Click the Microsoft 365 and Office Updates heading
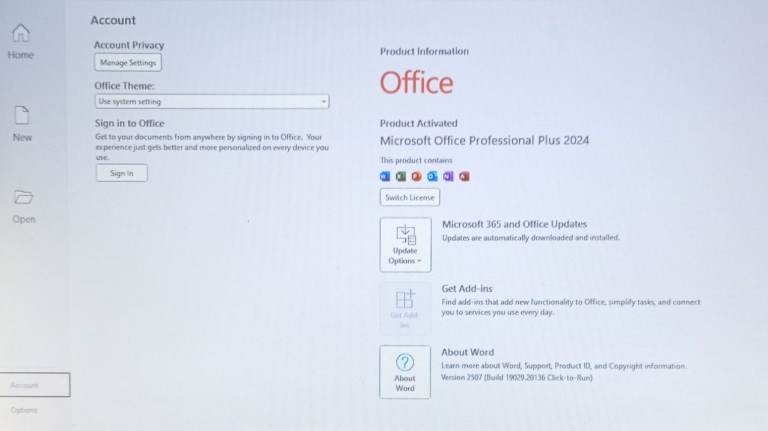The width and height of the screenshot is (768, 431). point(514,224)
